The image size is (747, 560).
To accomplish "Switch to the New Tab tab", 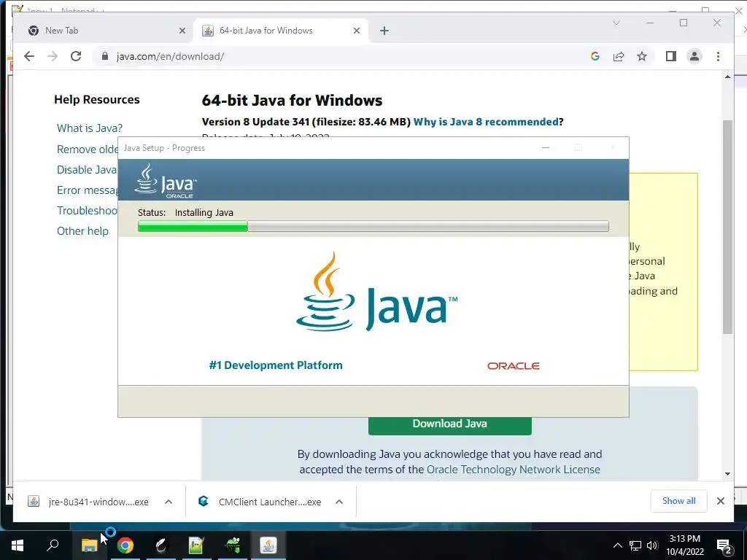I will [x=105, y=31].
